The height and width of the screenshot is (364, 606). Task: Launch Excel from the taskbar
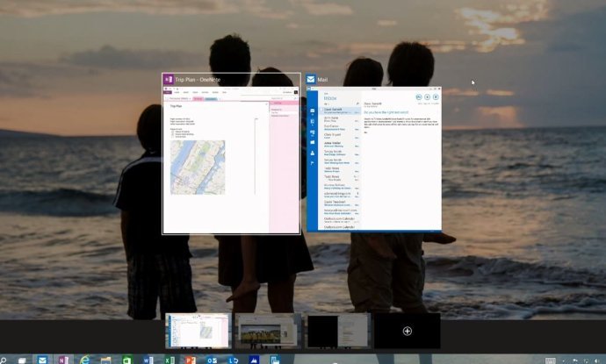[170, 360]
